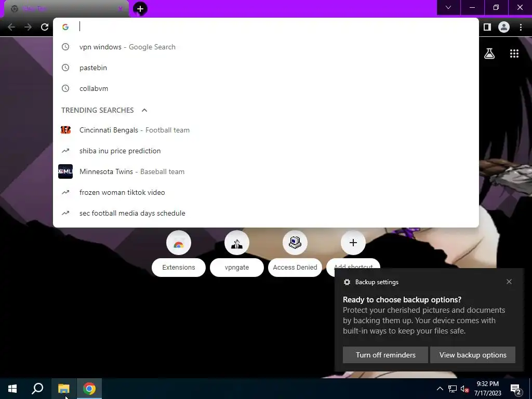The height and width of the screenshot is (399, 532).
Task: Open the tab search chevron
Action: tap(448, 7)
